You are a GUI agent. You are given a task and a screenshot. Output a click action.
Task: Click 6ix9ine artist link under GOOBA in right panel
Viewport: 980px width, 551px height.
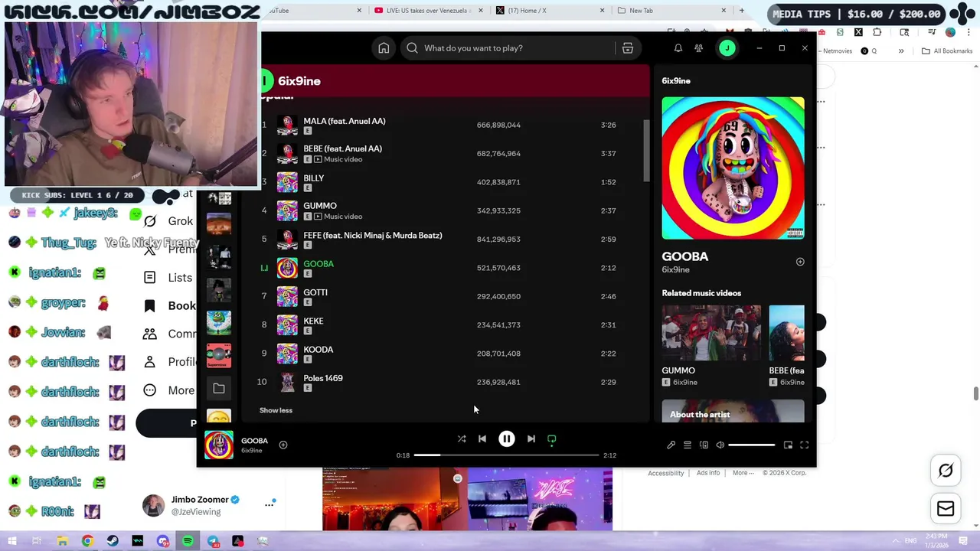[x=676, y=270]
